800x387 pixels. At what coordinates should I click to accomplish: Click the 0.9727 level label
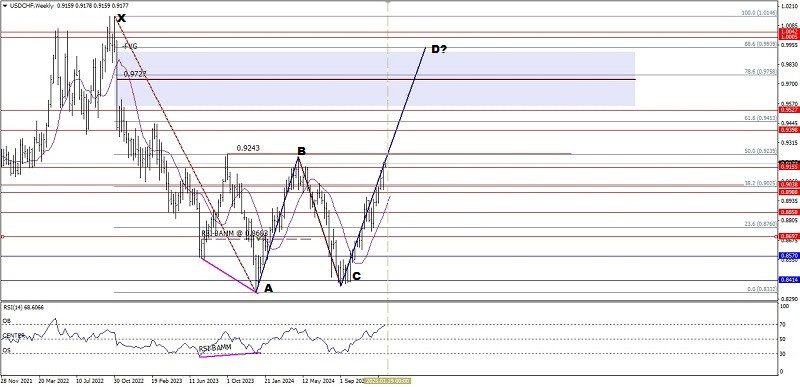pyautogui.click(x=135, y=74)
